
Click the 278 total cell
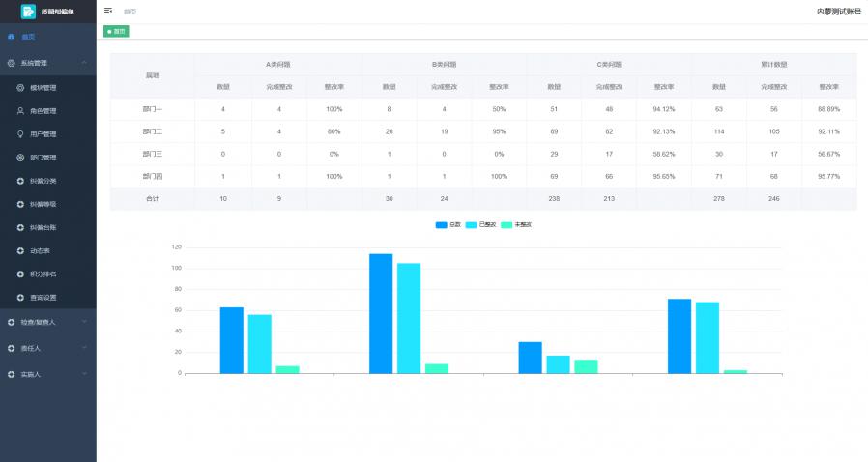click(718, 199)
